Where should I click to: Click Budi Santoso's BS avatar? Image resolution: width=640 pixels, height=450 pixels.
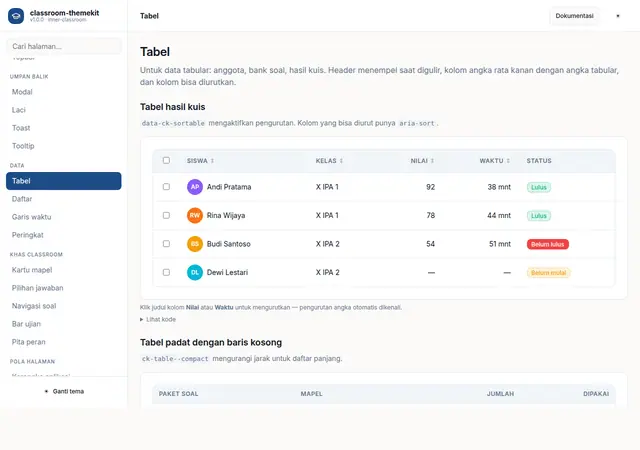[x=195, y=244]
